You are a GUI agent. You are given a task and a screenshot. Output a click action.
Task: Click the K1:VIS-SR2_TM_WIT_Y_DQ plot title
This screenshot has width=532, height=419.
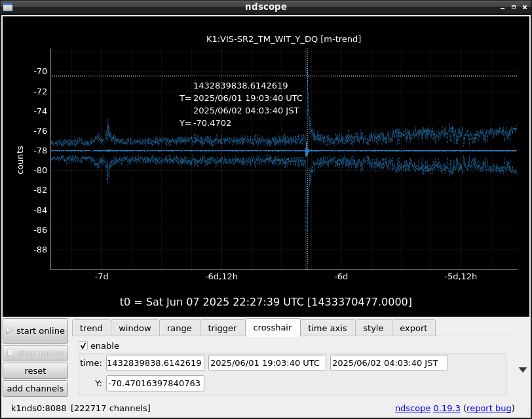[x=284, y=39]
